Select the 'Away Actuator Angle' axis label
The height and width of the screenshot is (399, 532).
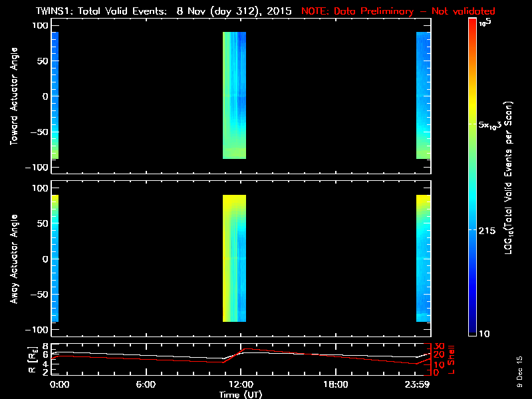click(13, 259)
